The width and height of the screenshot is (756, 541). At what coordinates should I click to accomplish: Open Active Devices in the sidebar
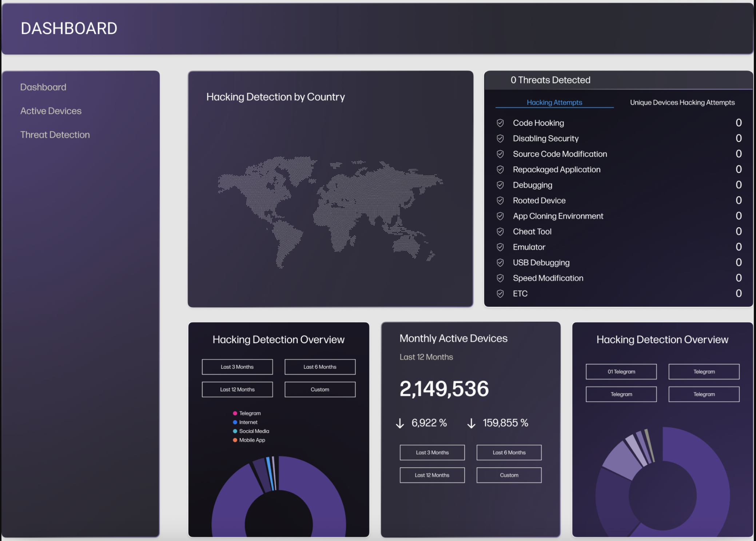[51, 111]
